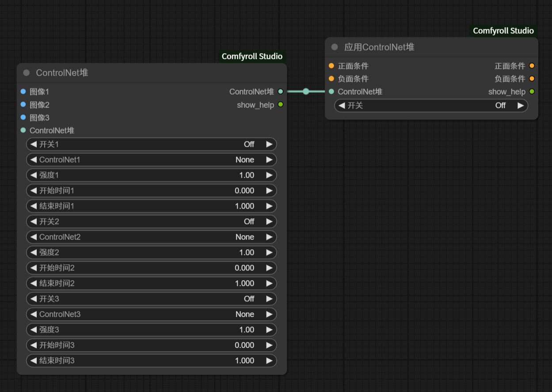552x392 pixels.
Task: Click the 负面条件 output socket
Action: [x=532, y=79]
